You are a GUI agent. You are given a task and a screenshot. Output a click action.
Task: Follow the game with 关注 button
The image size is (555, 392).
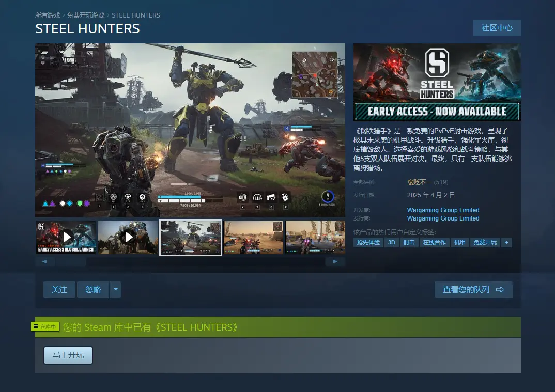point(59,290)
